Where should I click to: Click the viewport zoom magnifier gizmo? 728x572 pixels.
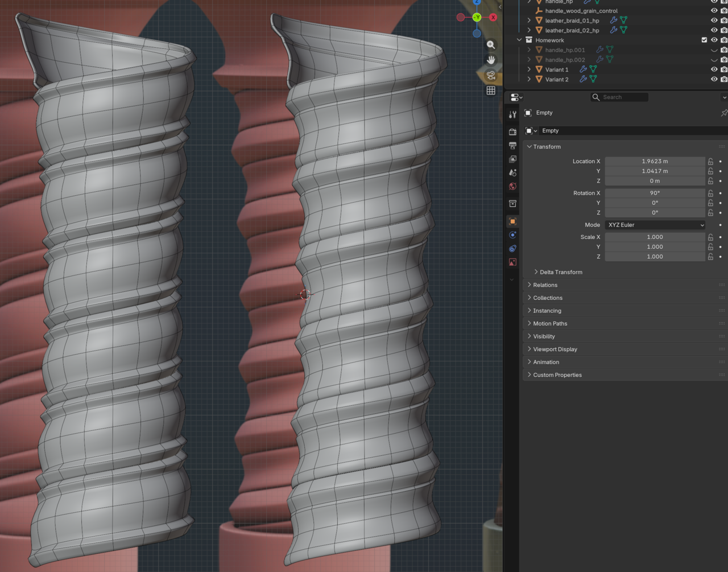pos(491,45)
